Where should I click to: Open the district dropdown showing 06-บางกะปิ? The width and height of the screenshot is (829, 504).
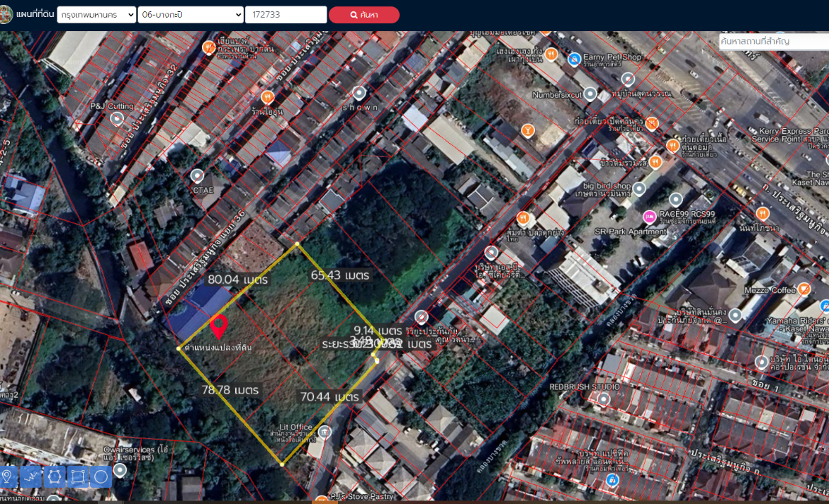[191, 15]
